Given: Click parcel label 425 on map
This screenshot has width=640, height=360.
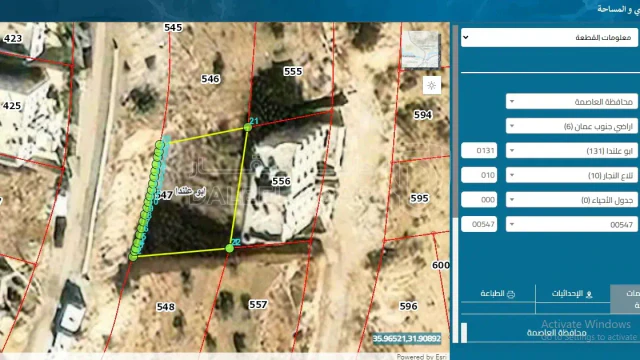Looking at the screenshot, I should coord(11,106).
